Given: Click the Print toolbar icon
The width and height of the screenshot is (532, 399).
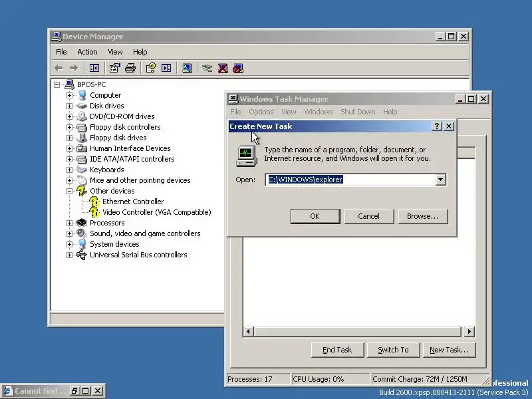Looking at the screenshot, I should pyautogui.click(x=130, y=68).
